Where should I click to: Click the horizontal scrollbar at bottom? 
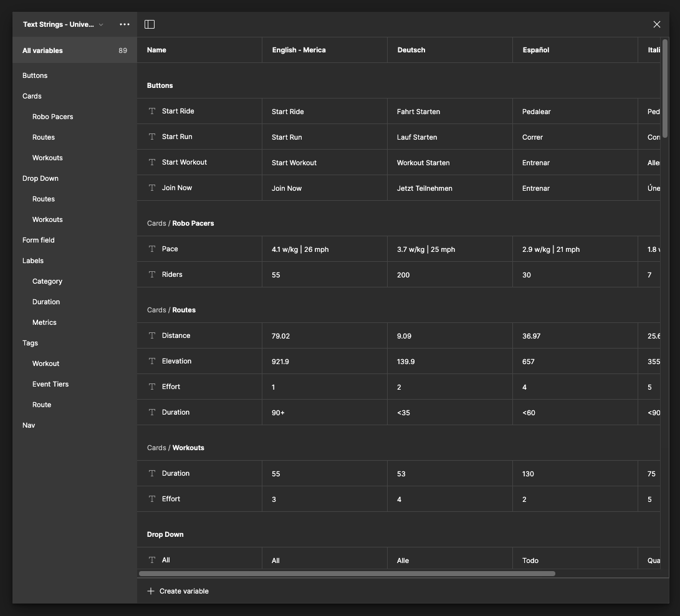click(x=347, y=574)
